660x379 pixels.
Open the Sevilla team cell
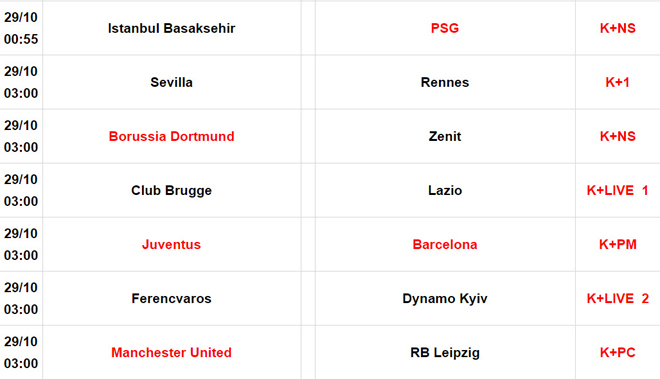[171, 82]
